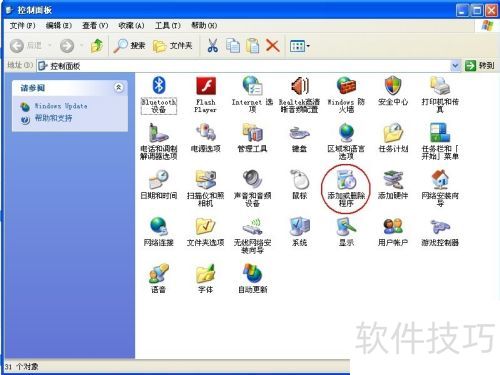
Task: Click the 文件夹 toolbar button
Action: coord(173,46)
